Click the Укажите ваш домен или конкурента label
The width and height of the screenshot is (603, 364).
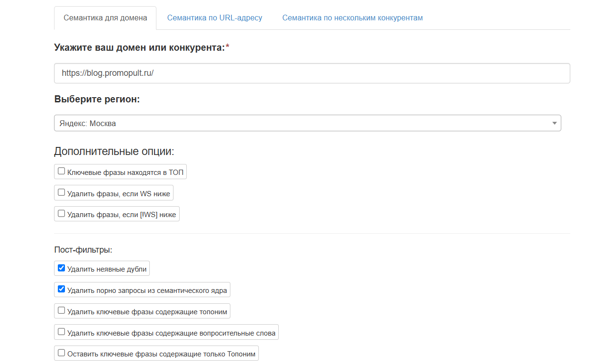pyautogui.click(x=139, y=47)
